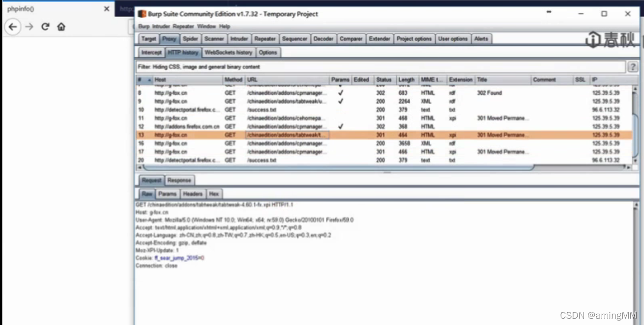Open the Intruder menu in the menu bar
644x325 pixels.
(x=160, y=27)
